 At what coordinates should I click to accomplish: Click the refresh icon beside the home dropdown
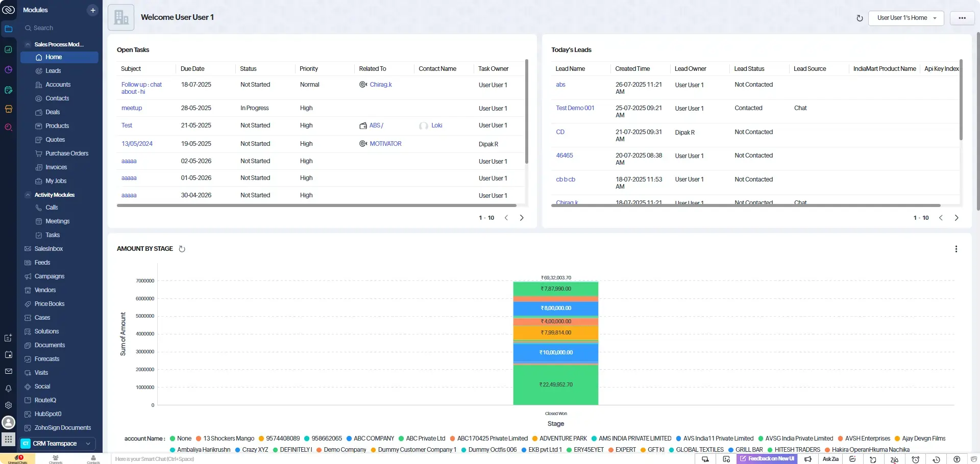click(x=860, y=18)
